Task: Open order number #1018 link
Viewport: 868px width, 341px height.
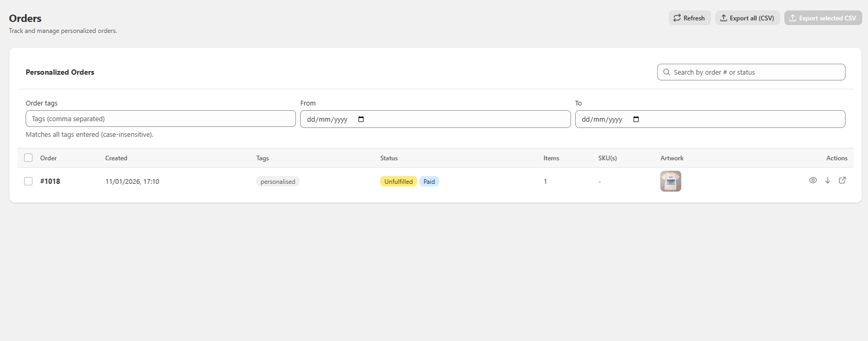Action: pyautogui.click(x=50, y=181)
